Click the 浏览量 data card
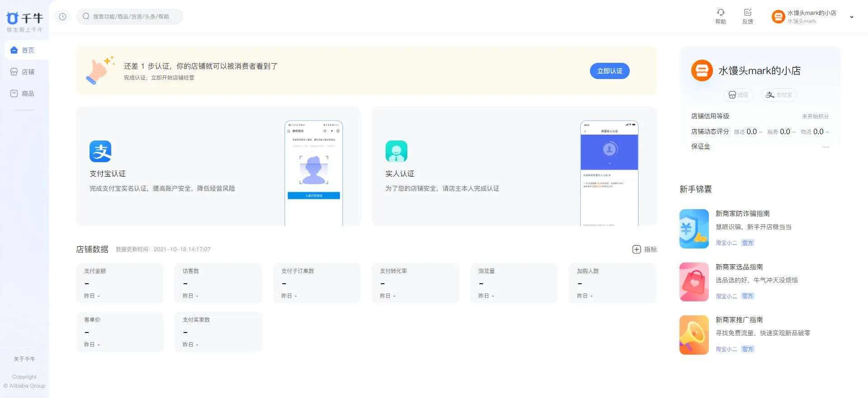 click(x=514, y=283)
